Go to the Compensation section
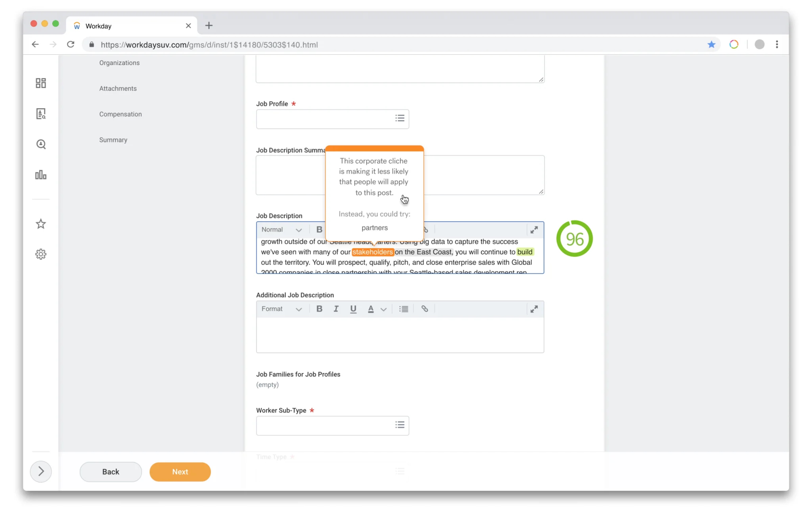This screenshot has width=812, height=513. coord(120,114)
